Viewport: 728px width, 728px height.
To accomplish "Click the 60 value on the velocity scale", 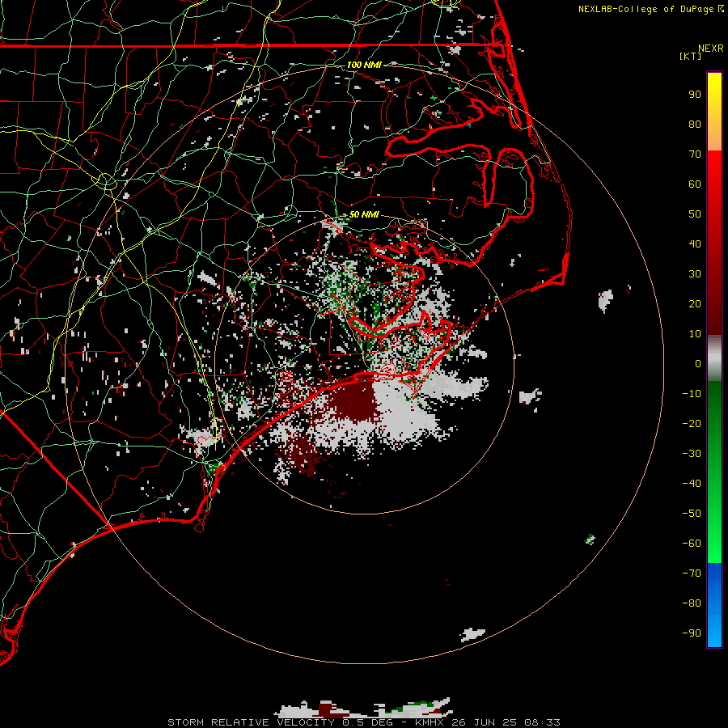I will 695,184.
